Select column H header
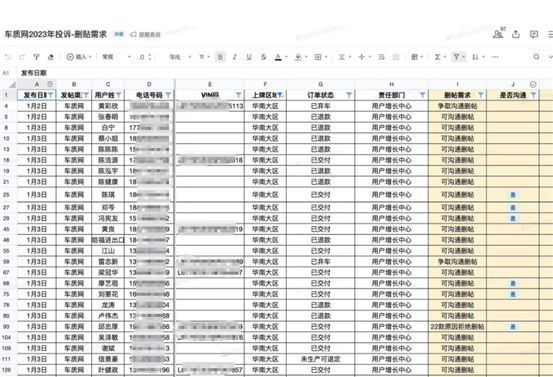 (x=391, y=84)
